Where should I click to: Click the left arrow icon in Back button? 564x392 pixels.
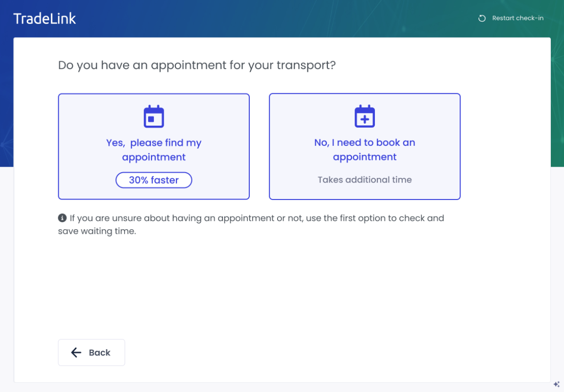76,352
